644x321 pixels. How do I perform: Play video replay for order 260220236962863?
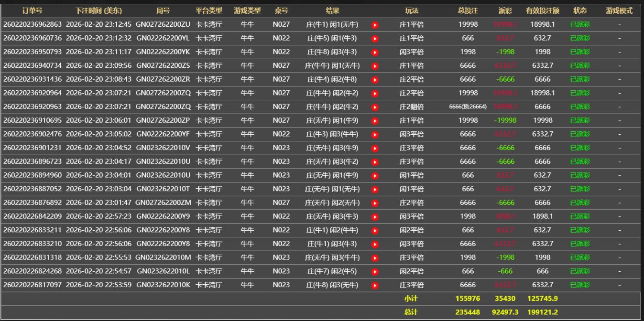click(x=375, y=25)
